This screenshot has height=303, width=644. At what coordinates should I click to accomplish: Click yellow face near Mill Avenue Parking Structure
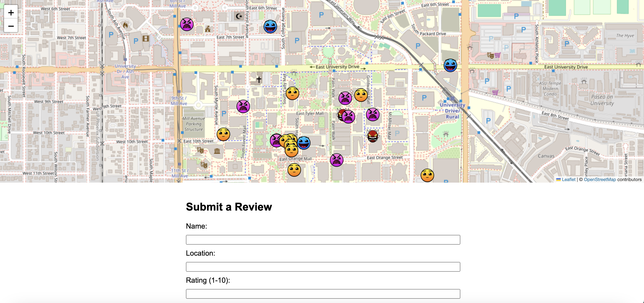223,134
